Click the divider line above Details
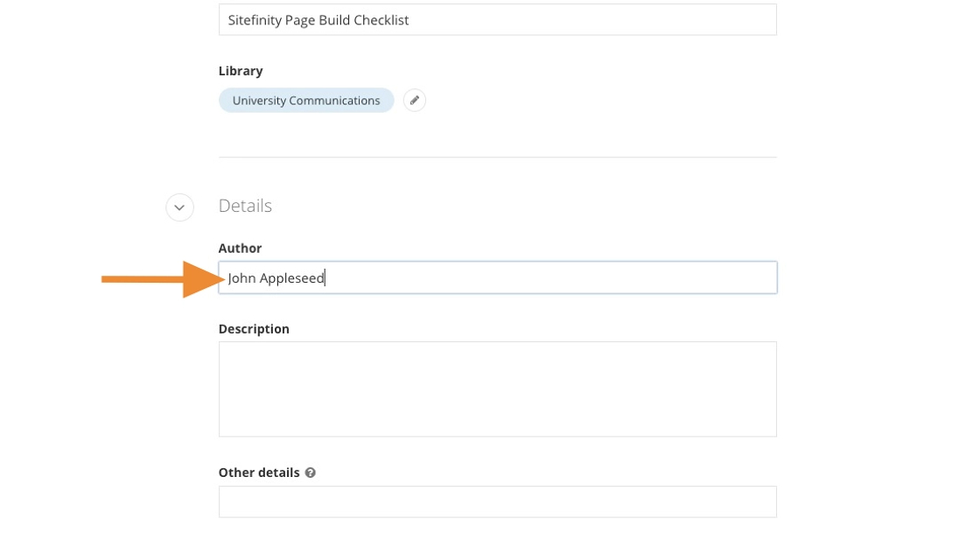 (497, 158)
